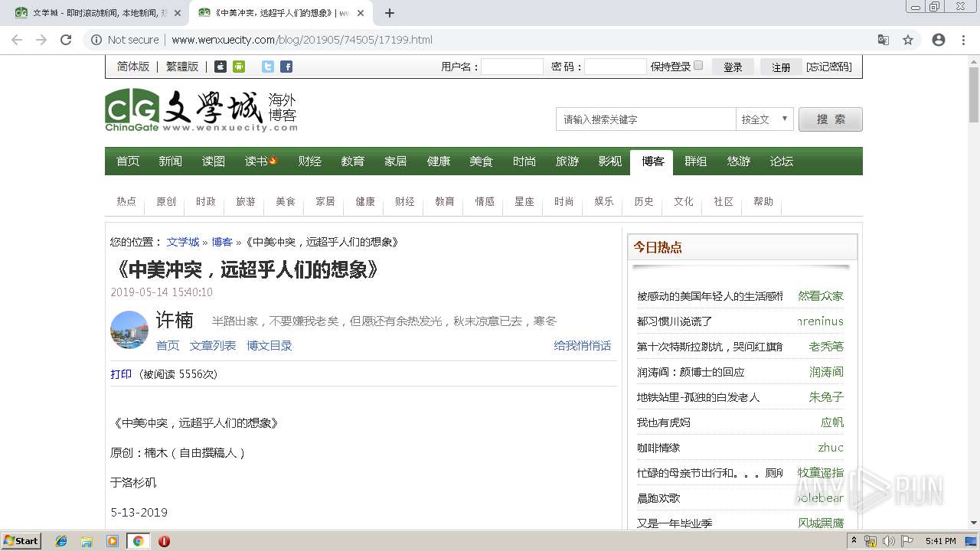The width and height of the screenshot is (980, 551).
Task: Open a new tab with plus button
Action: (390, 13)
